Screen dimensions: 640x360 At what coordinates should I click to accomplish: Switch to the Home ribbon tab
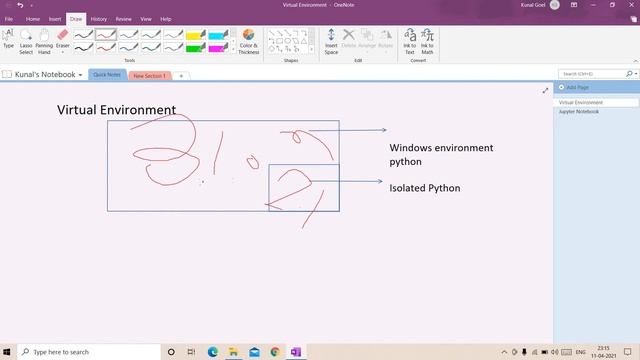click(x=33, y=19)
